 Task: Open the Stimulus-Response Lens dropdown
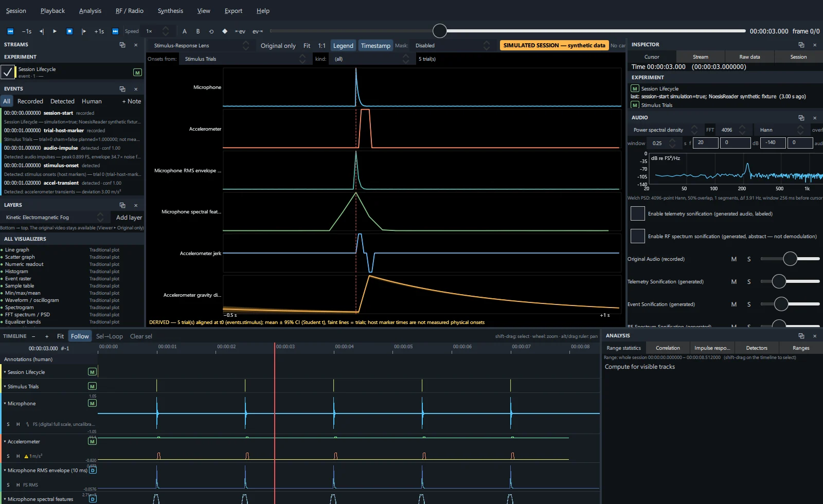(x=200, y=46)
